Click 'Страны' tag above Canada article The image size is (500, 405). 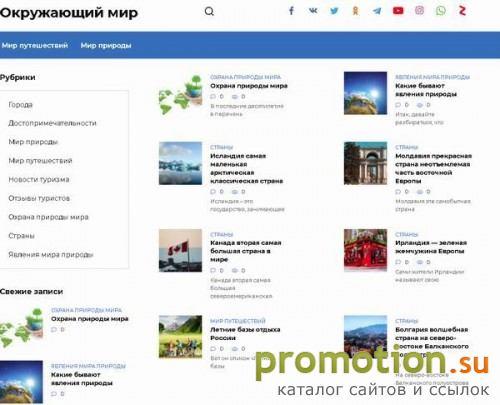click(x=221, y=234)
